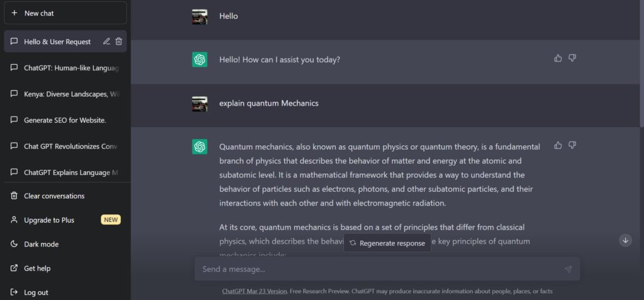Delete the Hello & User Request chat with the trash icon

119,41
